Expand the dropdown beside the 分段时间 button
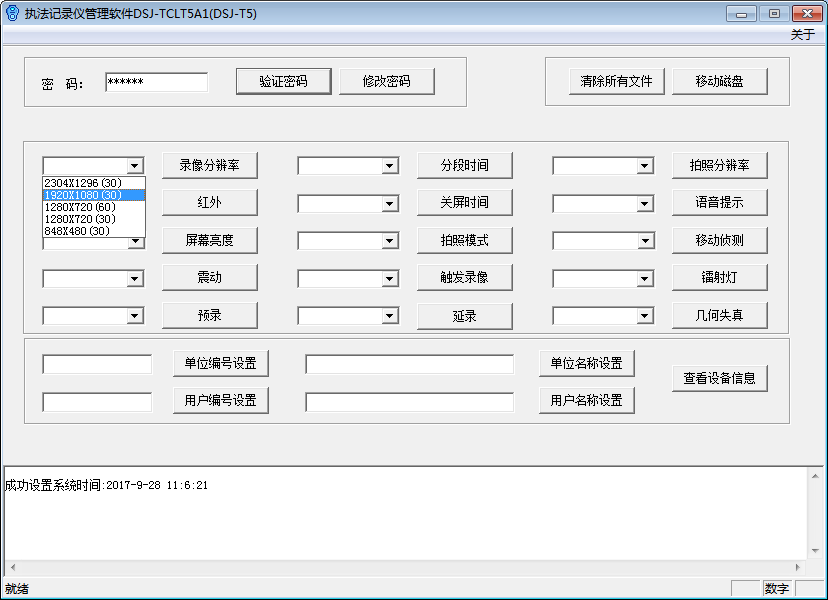This screenshot has width=828, height=600. (390, 166)
